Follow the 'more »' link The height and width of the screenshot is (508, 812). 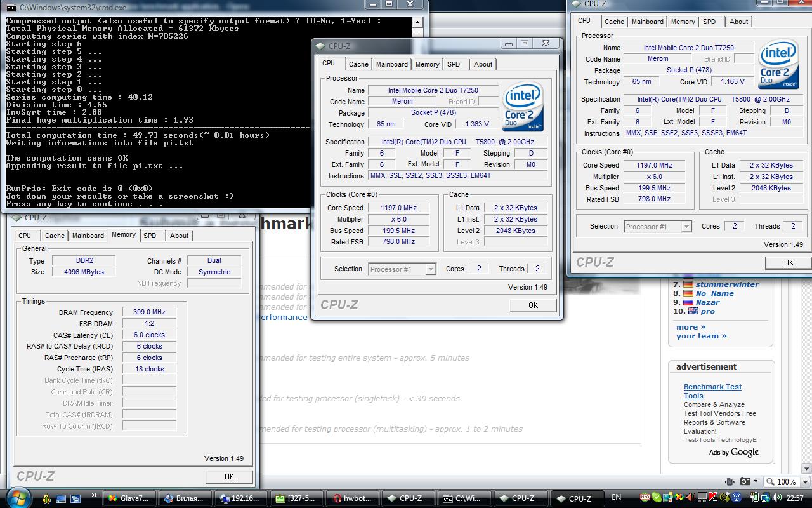(x=691, y=327)
